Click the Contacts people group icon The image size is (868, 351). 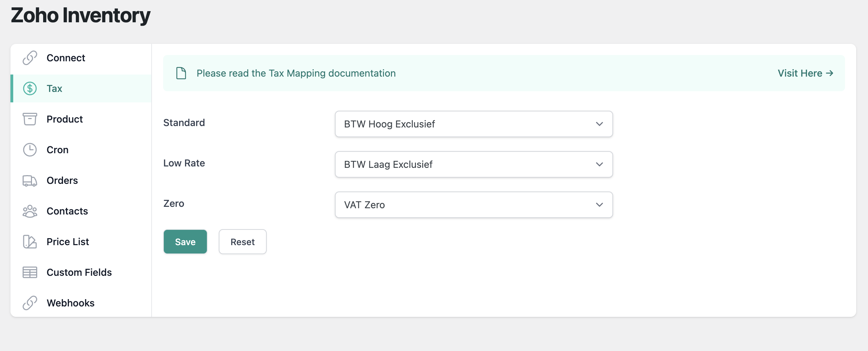click(x=30, y=211)
